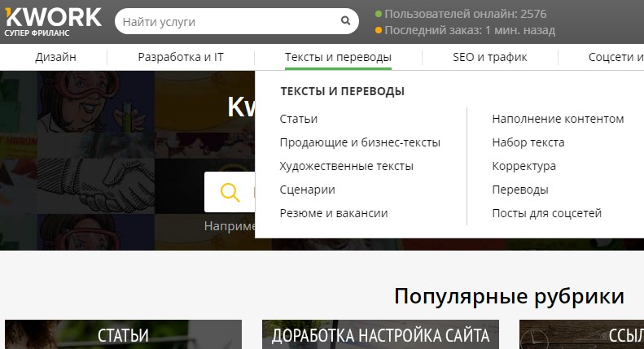Open the Соцсети category menu
The width and height of the screenshot is (644, 349).
[x=616, y=57]
